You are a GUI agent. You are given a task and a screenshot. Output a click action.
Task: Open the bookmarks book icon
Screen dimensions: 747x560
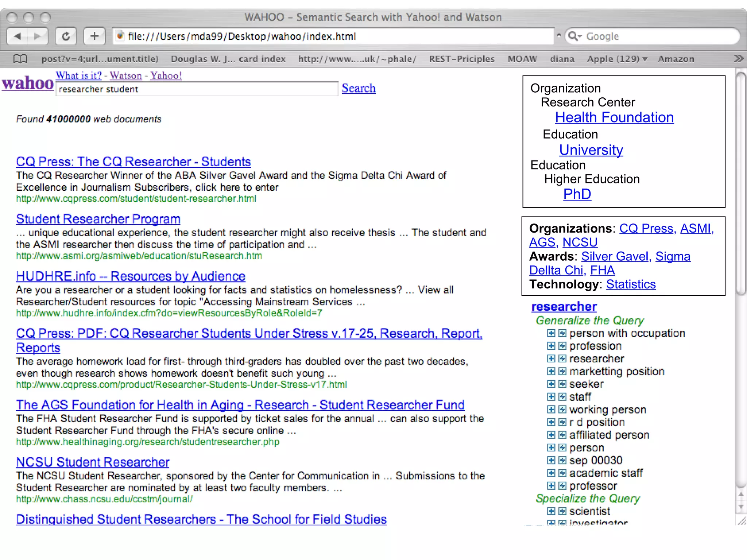[20, 59]
